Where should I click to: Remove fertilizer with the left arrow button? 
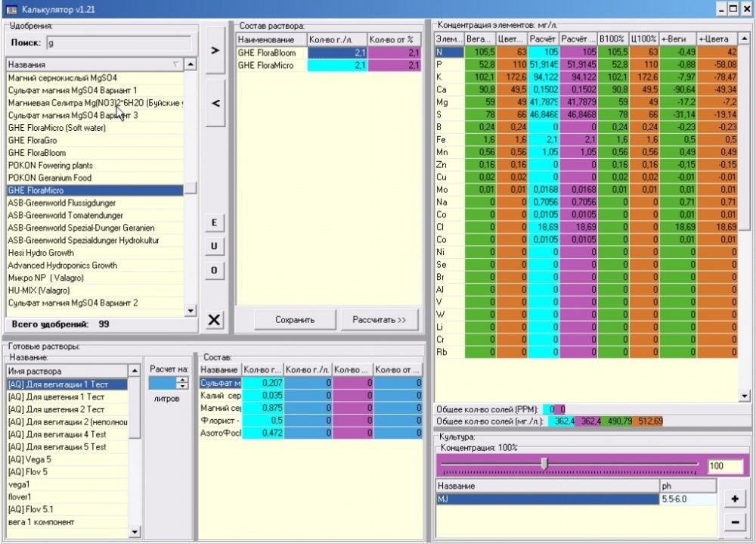pyautogui.click(x=215, y=103)
